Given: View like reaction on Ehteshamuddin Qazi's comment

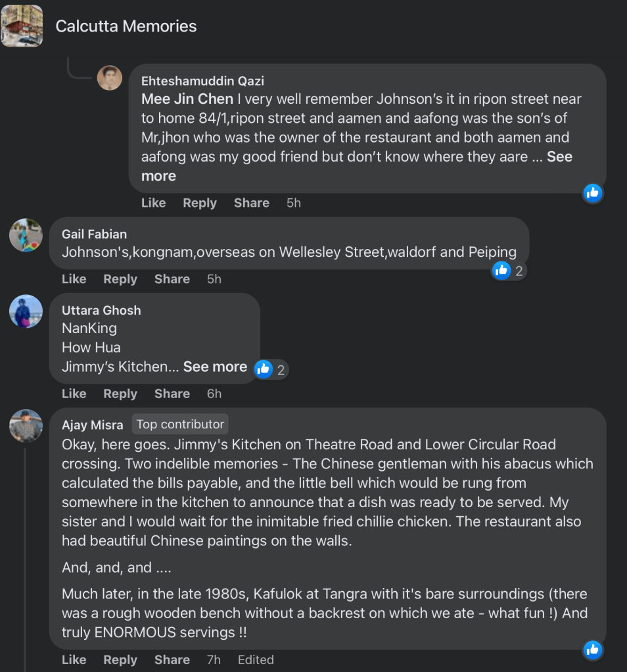Looking at the screenshot, I should pyautogui.click(x=592, y=192).
